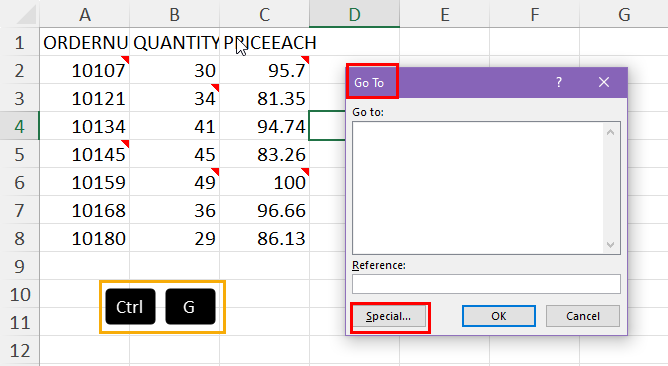Select quantity cell with value 34
The width and height of the screenshot is (668, 366).
tap(175, 98)
